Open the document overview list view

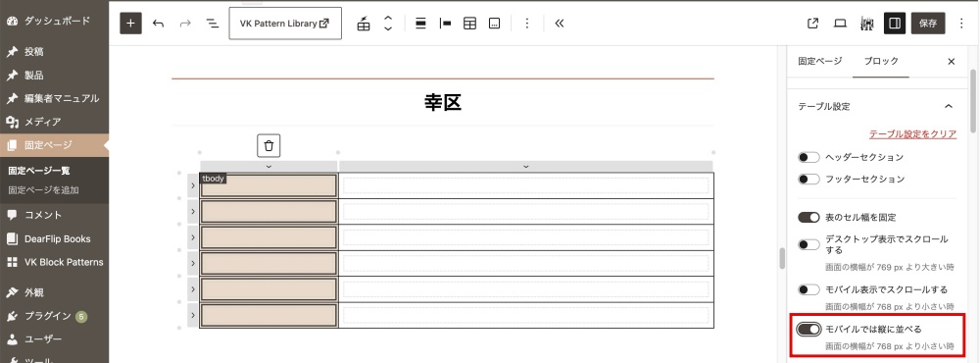coord(213,24)
